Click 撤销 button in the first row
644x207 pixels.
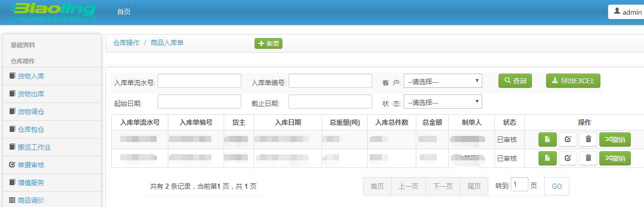point(615,139)
